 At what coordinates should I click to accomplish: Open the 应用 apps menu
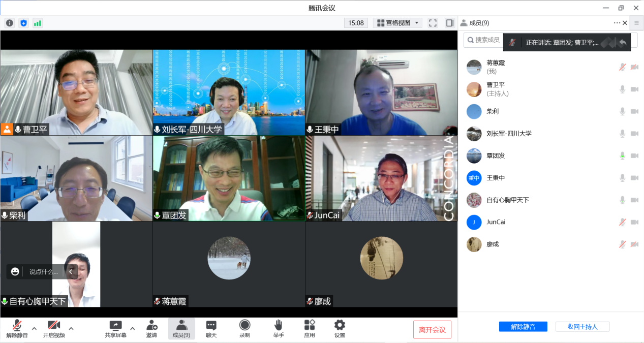point(310,329)
